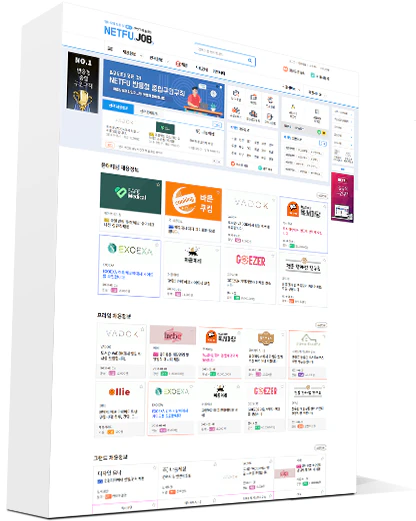Click the cat logo in premium section
Image resolution: width=416 pixels, height=521 pixels.
tap(220, 391)
